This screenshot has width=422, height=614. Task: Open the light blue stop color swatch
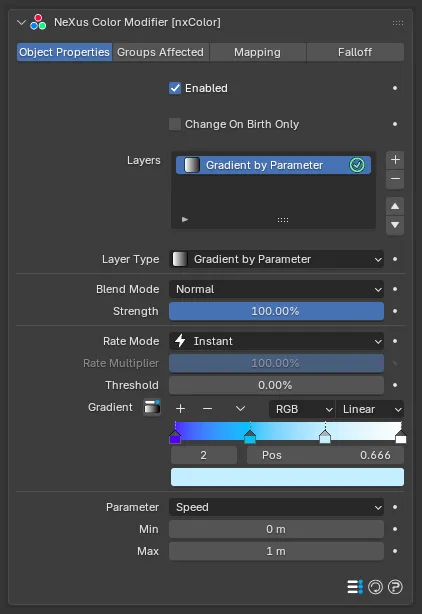287,477
